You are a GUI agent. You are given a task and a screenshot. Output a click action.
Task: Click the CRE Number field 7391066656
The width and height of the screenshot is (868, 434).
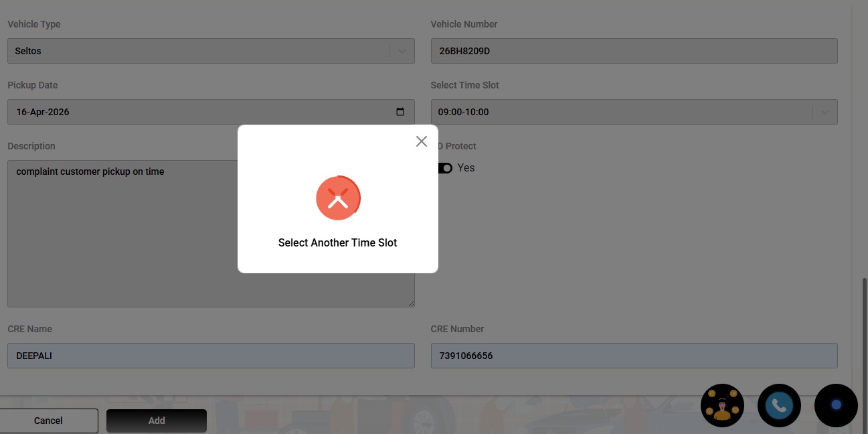click(x=634, y=356)
